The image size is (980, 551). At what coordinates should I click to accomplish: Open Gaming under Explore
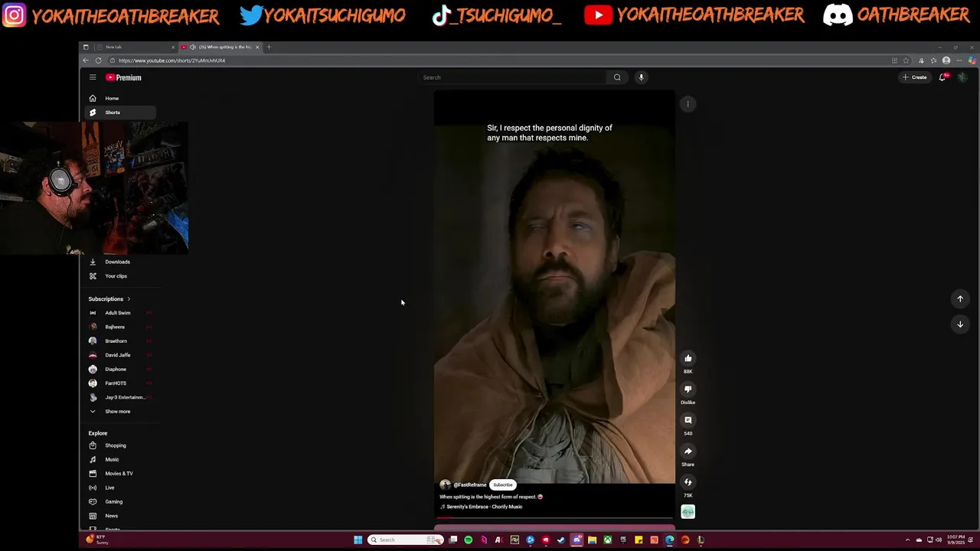tap(119, 502)
